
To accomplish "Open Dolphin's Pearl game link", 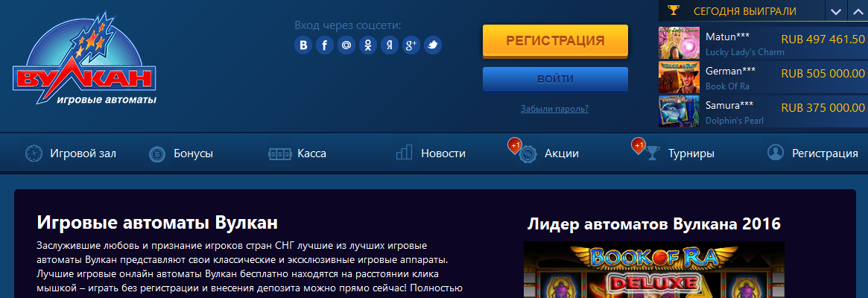I will pos(735,120).
